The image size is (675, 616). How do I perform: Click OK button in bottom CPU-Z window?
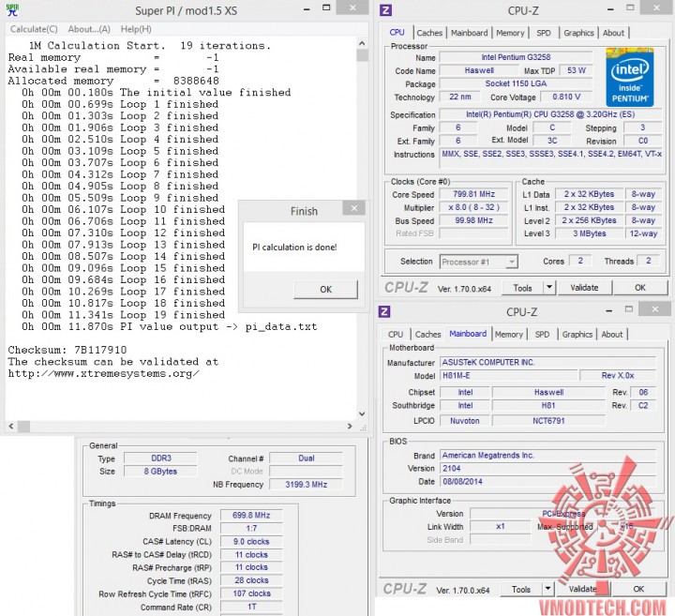pyautogui.click(x=638, y=590)
